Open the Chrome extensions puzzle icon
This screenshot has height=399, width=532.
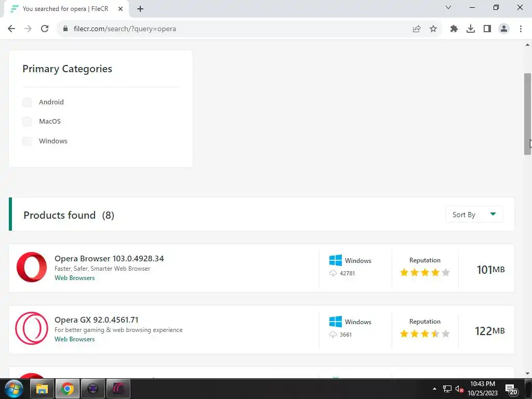(x=454, y=29)
